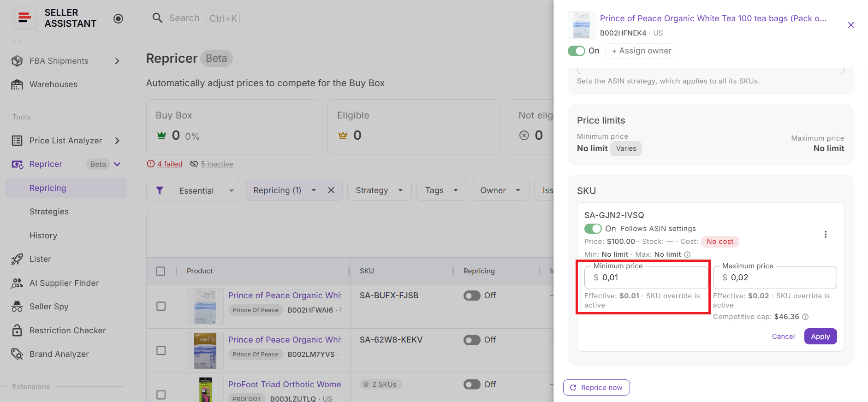The height and width of the screenshot is (402, 868).
Task: Check the select-all header checkbox
Action: point(161,271)
